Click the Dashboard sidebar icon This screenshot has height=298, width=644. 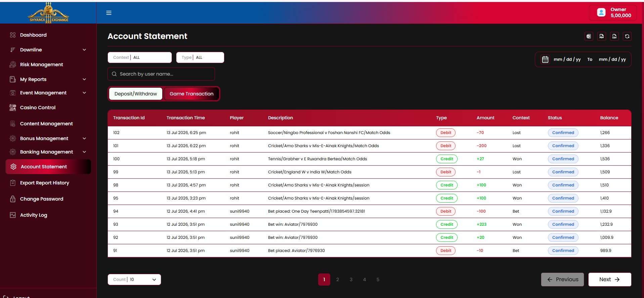pyautogui.click(x=13, y=35)
